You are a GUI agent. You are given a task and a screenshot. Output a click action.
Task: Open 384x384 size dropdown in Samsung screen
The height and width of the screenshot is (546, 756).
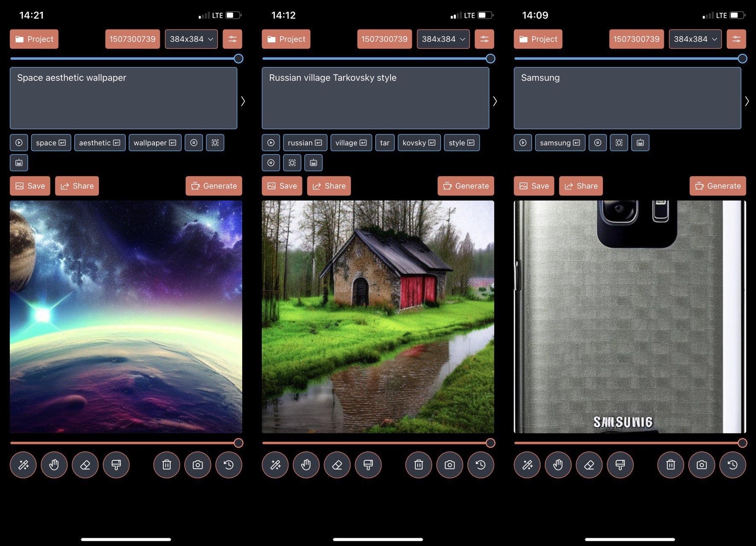point(695,39)
